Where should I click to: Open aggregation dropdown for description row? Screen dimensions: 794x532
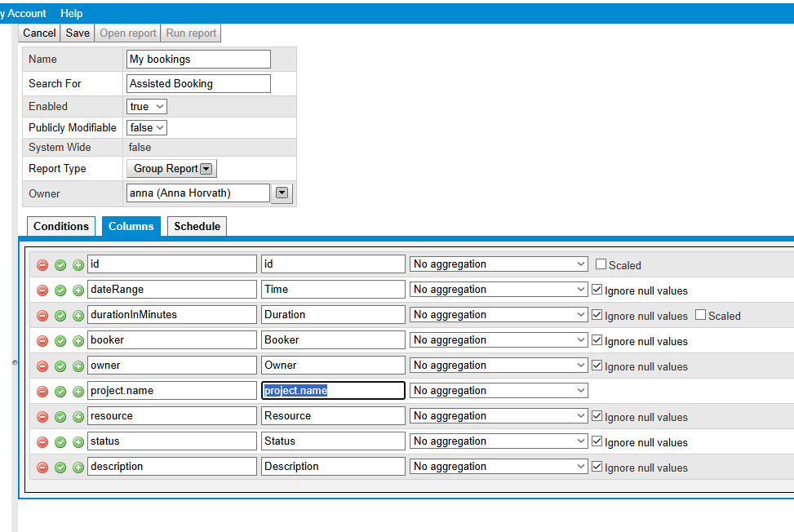pyautogui.click(x=499, y=467)
